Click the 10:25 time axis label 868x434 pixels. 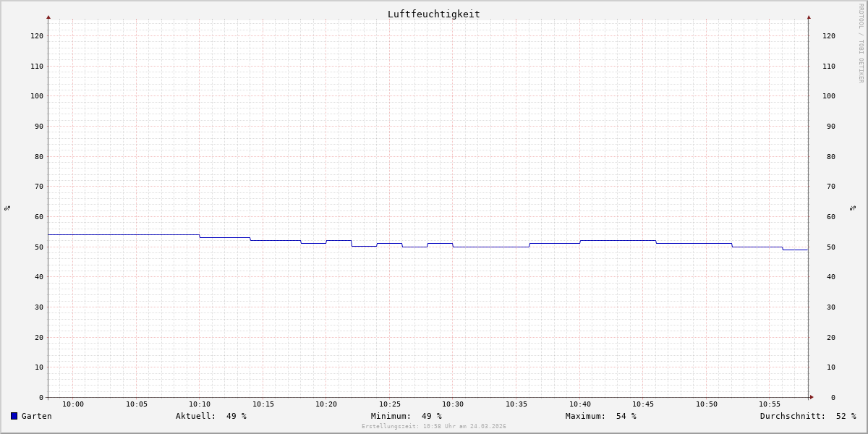(x=390, y=404)
